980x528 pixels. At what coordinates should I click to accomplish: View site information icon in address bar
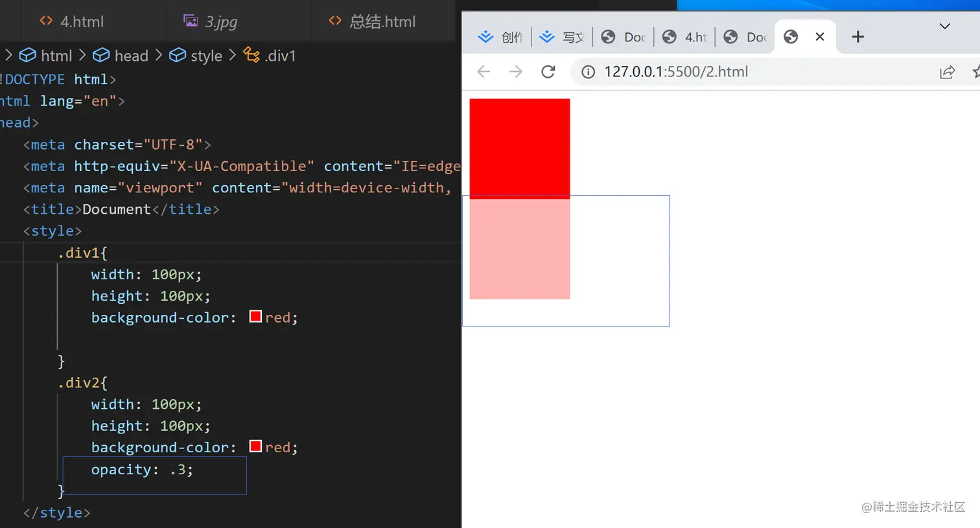[588, 72]
